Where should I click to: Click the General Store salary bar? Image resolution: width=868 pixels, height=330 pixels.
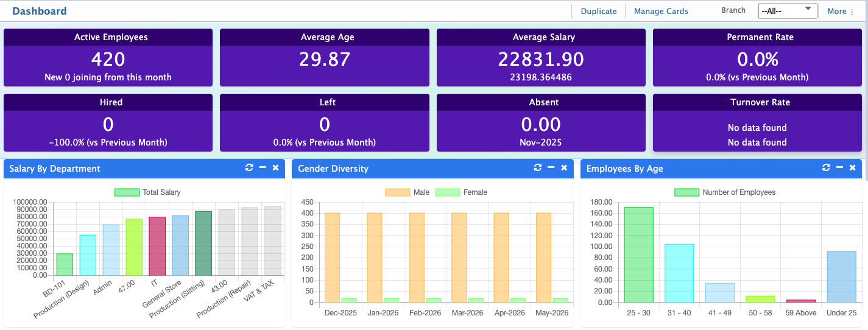point(180,245)
